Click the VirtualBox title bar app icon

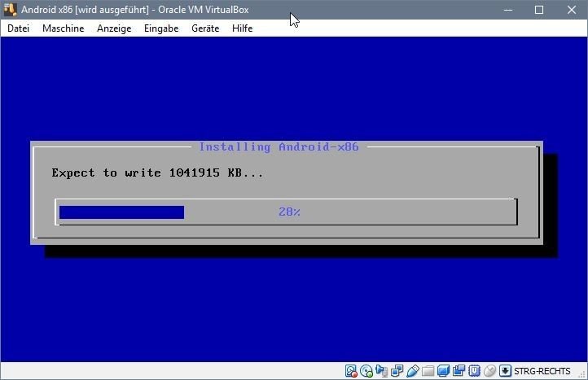click(10, 10)
